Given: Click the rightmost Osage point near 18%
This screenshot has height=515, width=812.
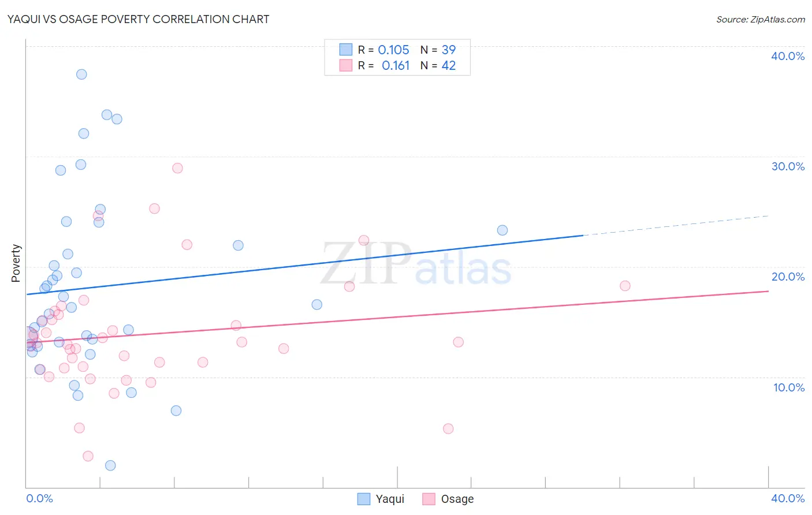Looking at the screenshot, I should 625,286.
